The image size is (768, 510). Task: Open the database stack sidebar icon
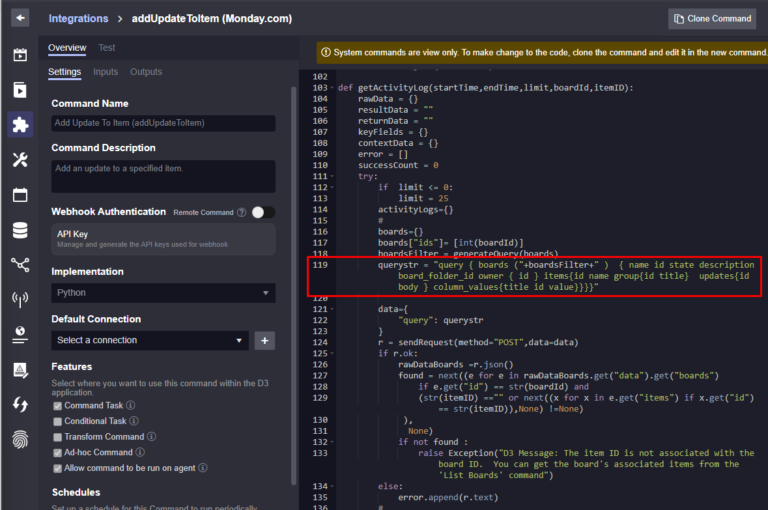click(20, 230)
